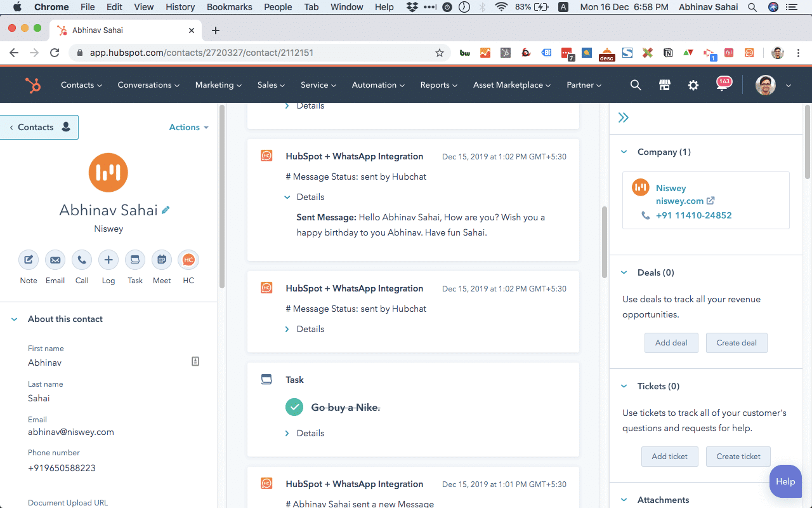Click the timeline vertical scrollbar
This screenshot has height=508, width=812.
pyautogui.click(x=605, y=241)
